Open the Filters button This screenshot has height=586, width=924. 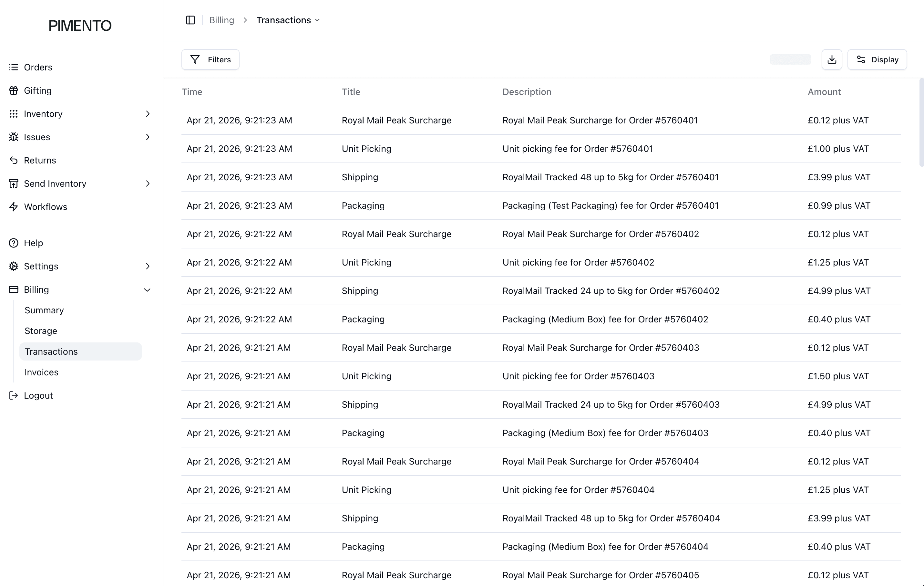pos(210,59)
